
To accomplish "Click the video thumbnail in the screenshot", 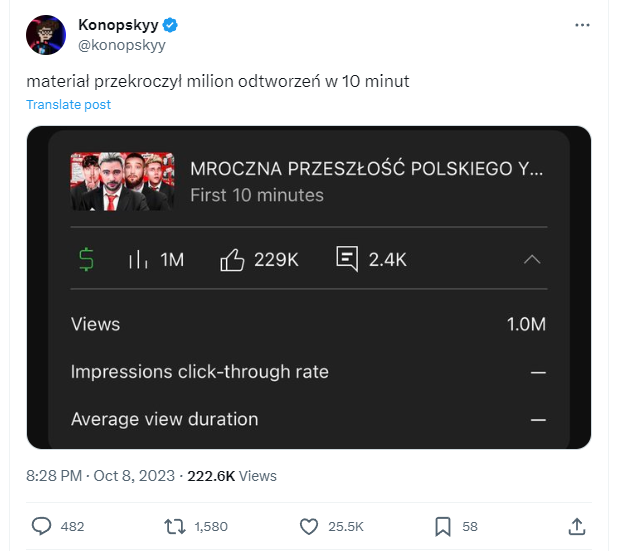I will tap(122, 181).
